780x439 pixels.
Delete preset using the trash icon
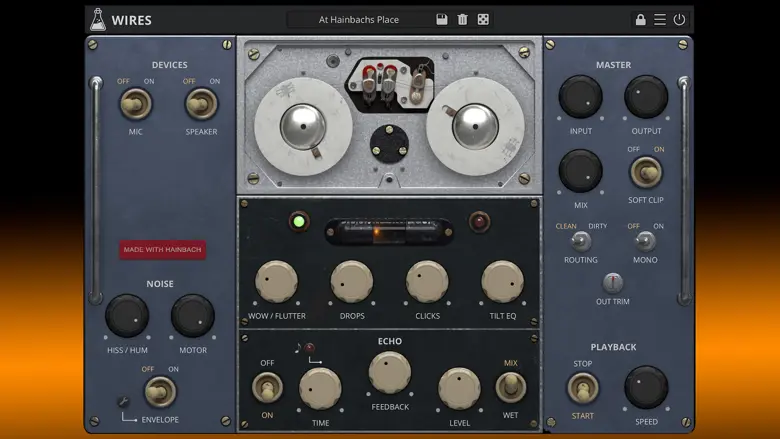pos(462,19)
